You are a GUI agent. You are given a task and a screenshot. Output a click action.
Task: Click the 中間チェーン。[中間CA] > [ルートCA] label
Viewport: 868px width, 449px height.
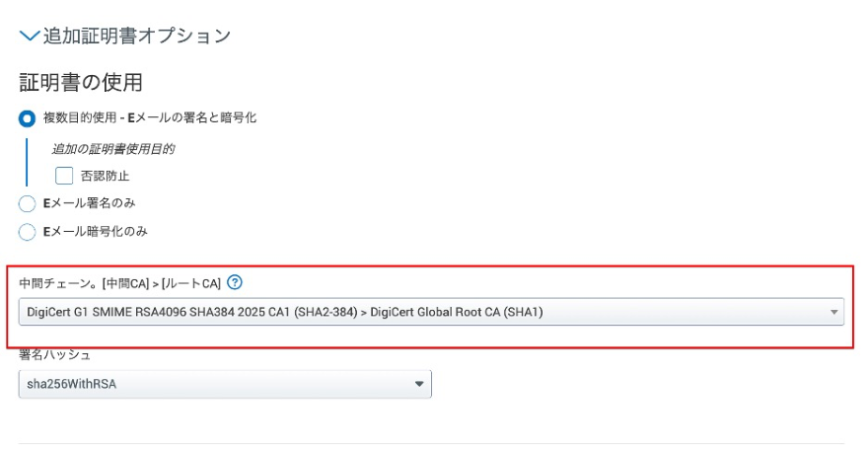[x=120, y=283]
